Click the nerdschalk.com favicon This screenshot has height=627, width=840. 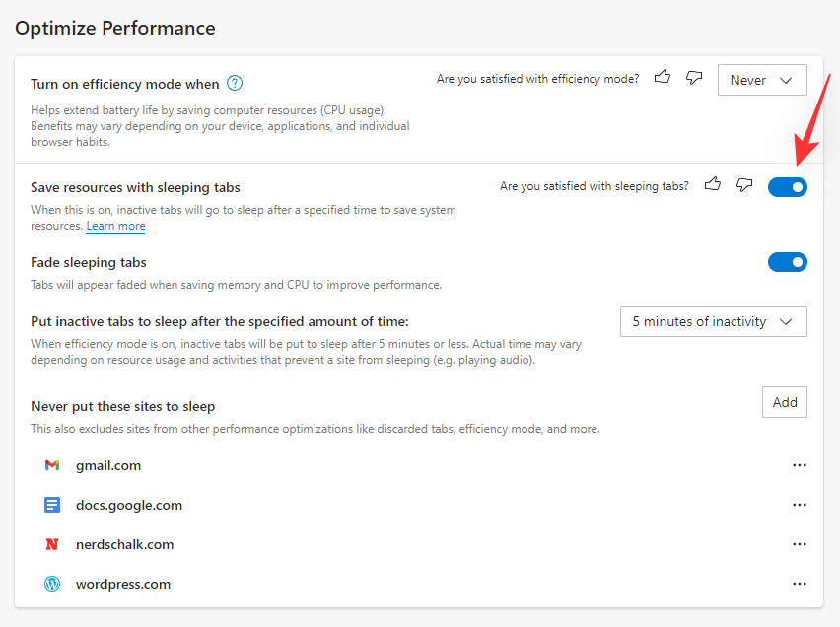(x=52, y=543)
